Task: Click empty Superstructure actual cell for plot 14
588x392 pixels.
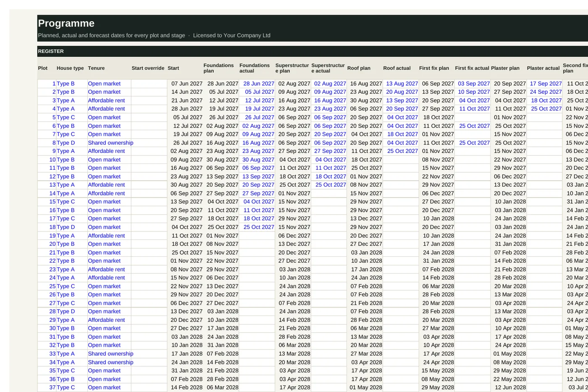Action: (329, 193)
